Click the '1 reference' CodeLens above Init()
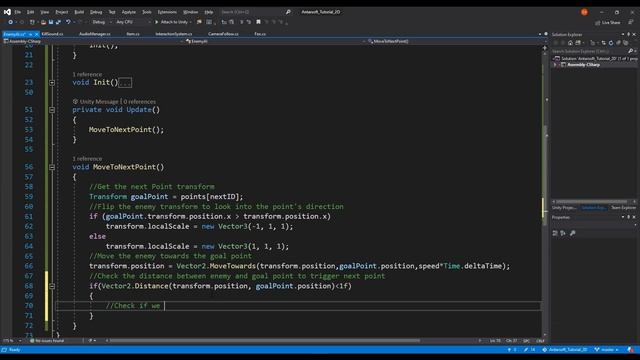This screenshot has width=640, height=360. tap(87, 74)
